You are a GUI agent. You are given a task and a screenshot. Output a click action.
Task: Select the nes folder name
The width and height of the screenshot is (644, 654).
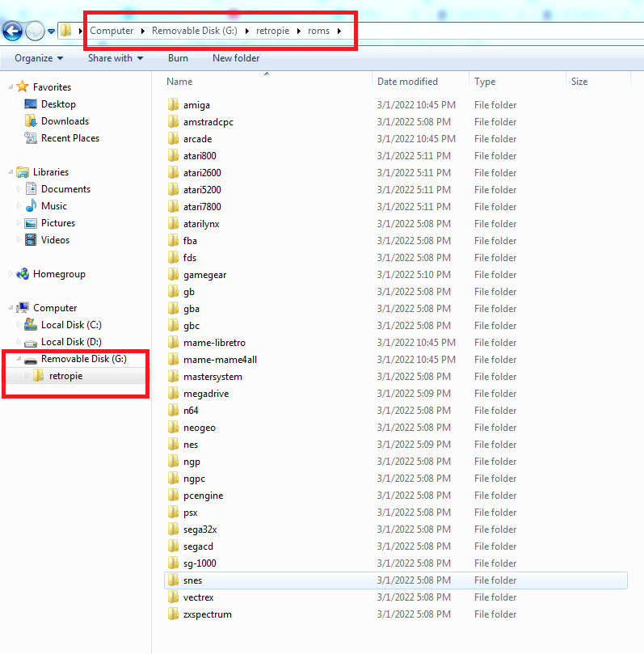click(191, 445)
